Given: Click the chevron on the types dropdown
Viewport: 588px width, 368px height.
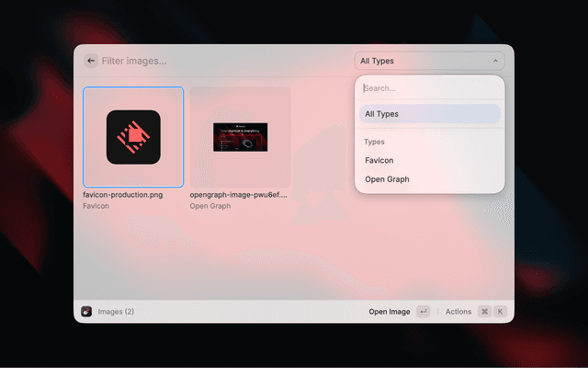Looking at the screenshot, I should [495, 61].
